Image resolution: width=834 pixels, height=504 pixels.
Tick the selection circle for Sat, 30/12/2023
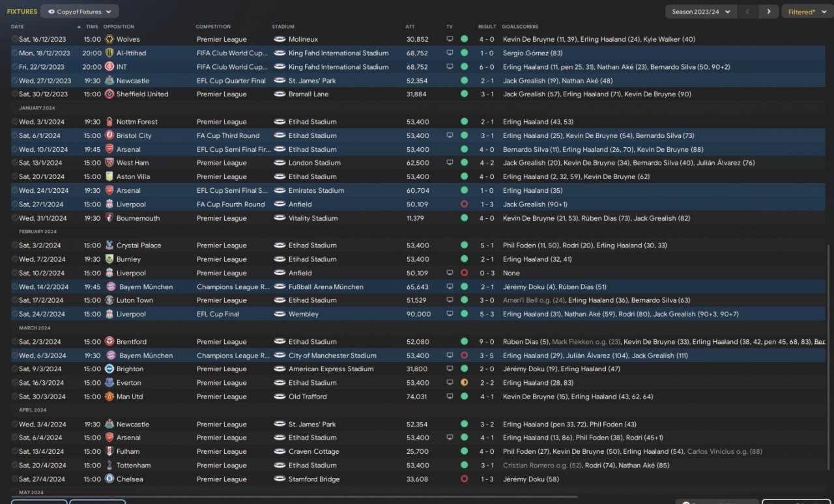(14, 94)
